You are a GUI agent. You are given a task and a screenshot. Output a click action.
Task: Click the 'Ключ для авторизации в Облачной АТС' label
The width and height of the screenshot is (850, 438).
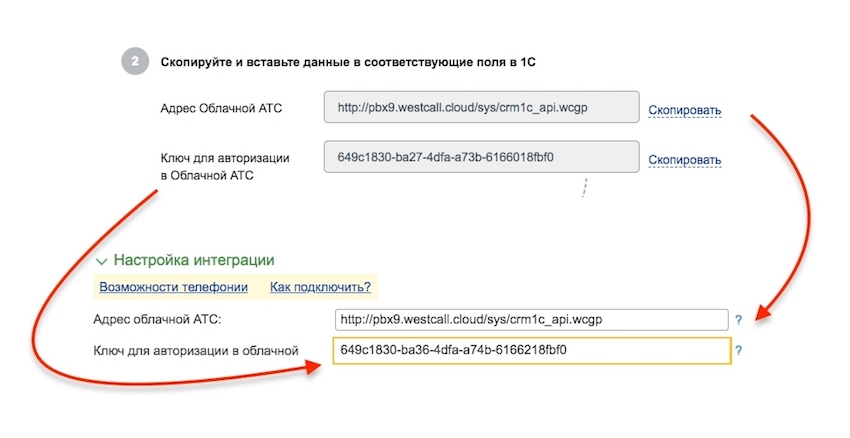225,166
